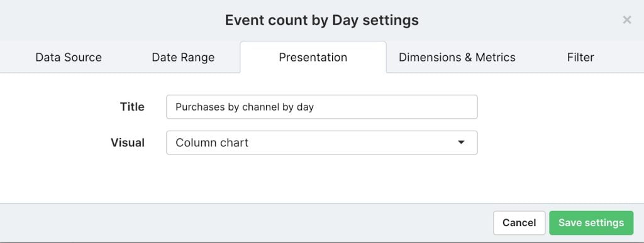644x243 pixels.
Task: Click the "Event count by Day settings" heading
Action: pos(322,20)
